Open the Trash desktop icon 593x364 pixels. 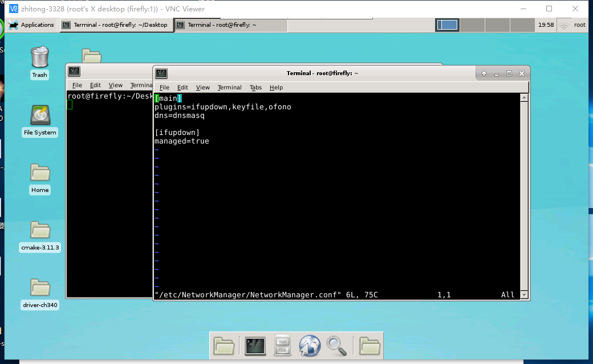[39, 58]
